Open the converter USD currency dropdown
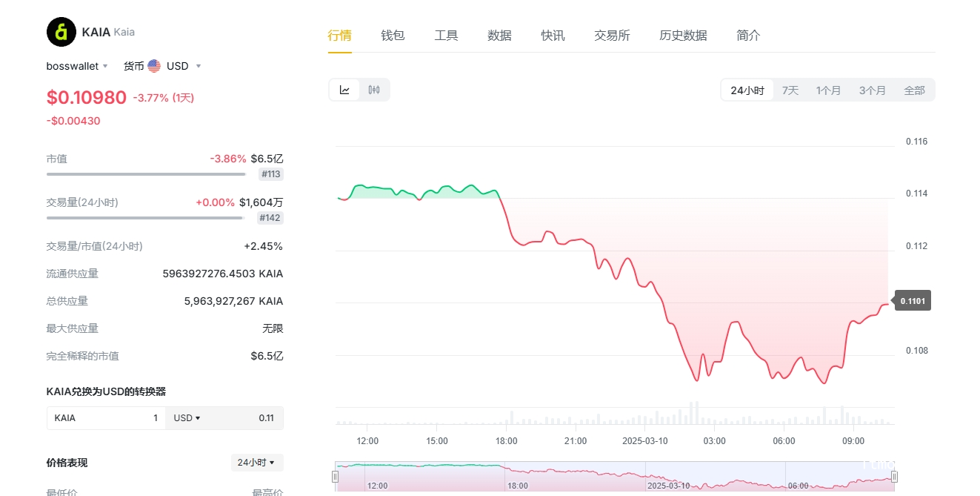Screen dimensions: 980x496 point(187,418)
